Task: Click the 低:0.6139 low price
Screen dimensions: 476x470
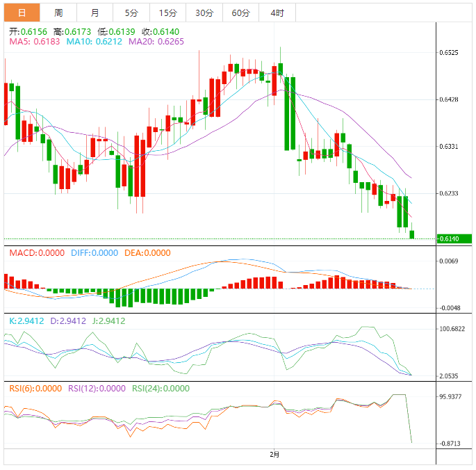Action: [116, 31]
